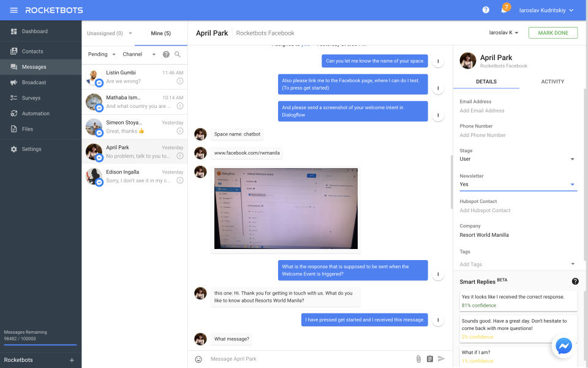The image size is (588, 368).
Task: Click the Files document icon
Action: 14,129
